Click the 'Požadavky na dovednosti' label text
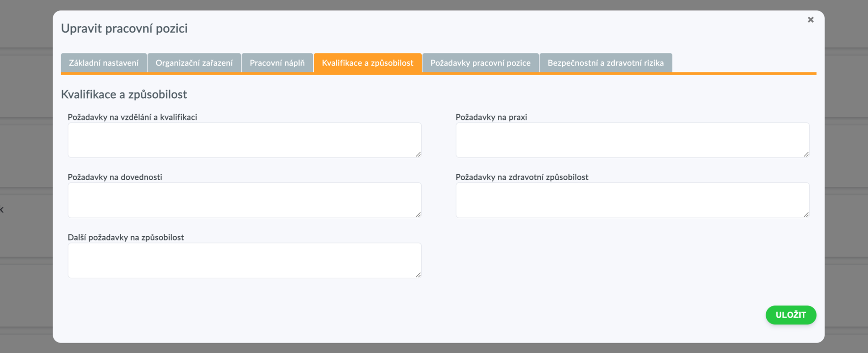The height and width of the screenshot is (353, 868). [115, 177]
